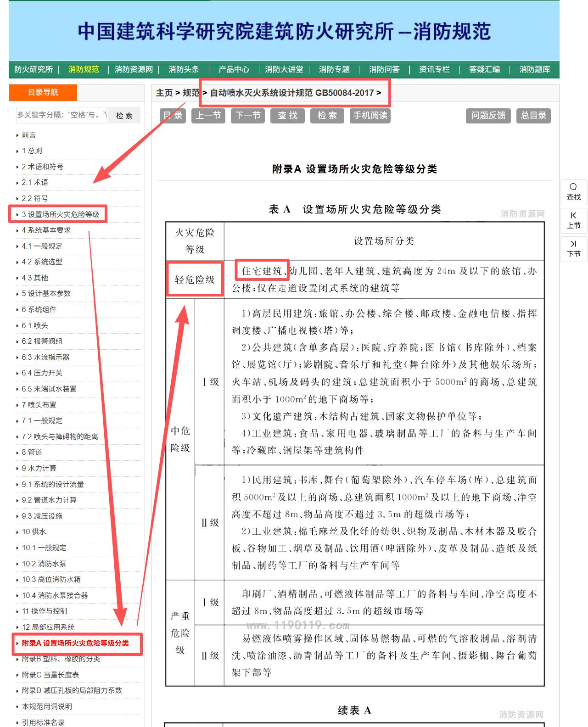This screenshot has height=727, width=588.
Task: Select 附录C 当量长度表 in sidebar
Action: point(50,675)
